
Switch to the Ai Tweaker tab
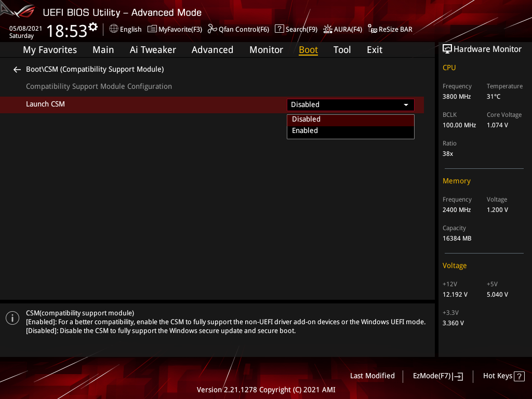[x=153, y=50]
